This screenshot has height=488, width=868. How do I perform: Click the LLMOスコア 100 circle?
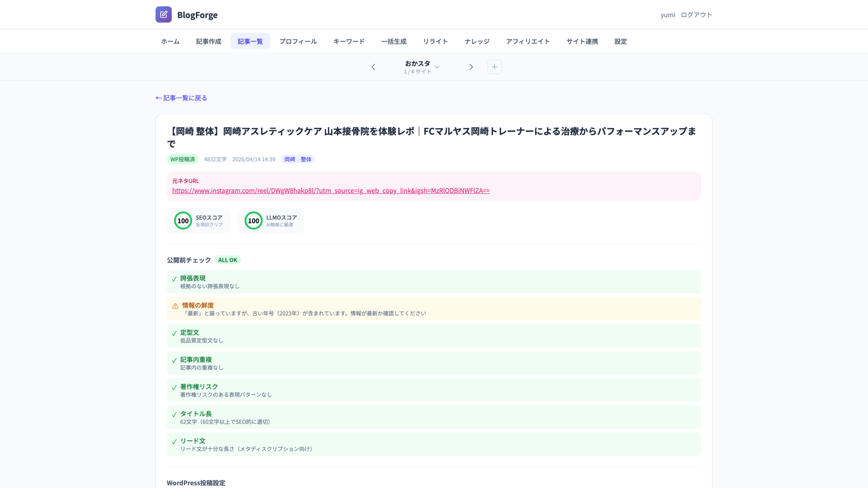tap(254, 220)
